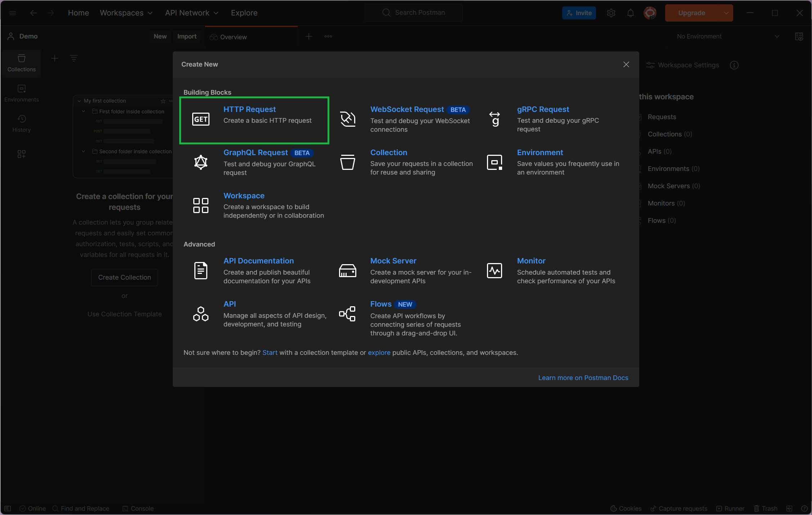Click the API hexagons icon
This screenshot has width=812, height=515.
201,314
